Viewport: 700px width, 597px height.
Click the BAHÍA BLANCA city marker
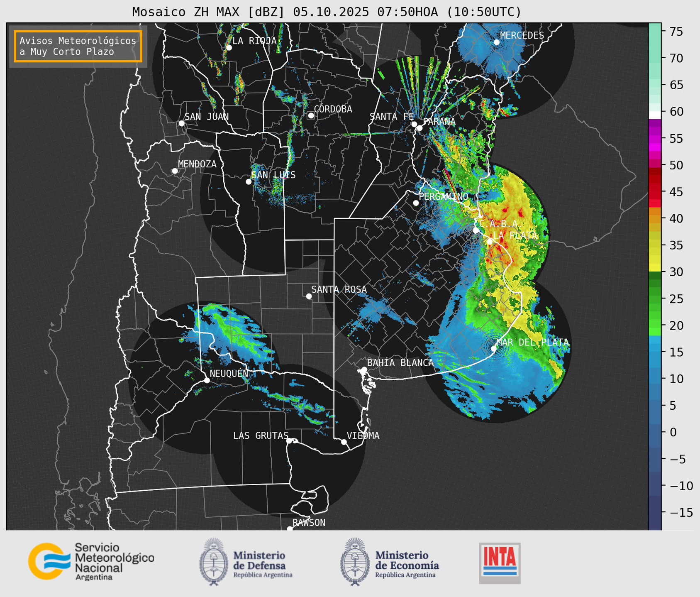(364, 369)
